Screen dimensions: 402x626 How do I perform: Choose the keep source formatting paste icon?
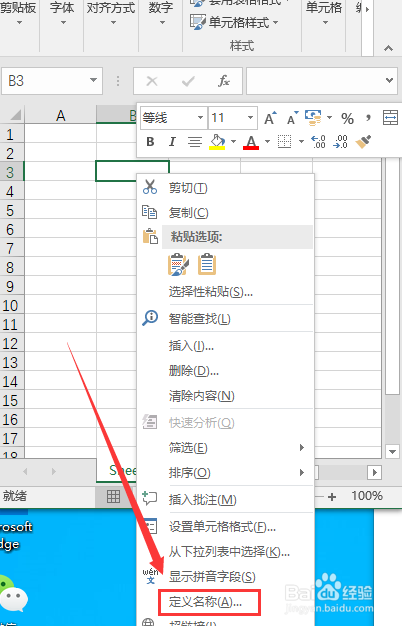point(178,264)
